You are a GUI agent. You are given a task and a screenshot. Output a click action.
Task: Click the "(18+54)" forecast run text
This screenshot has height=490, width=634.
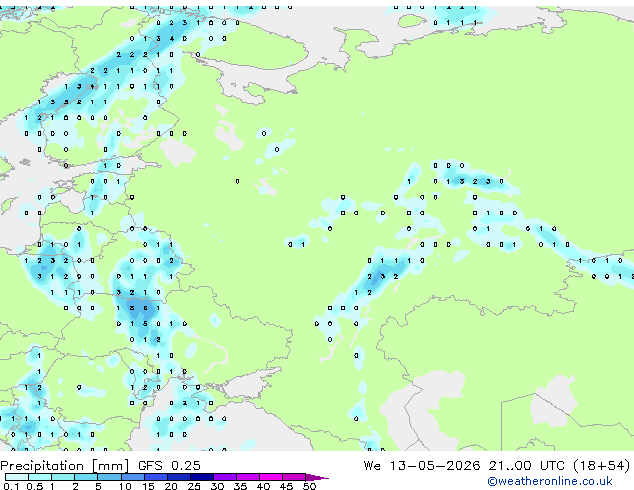pyautogui.click(x=602, y=466)
